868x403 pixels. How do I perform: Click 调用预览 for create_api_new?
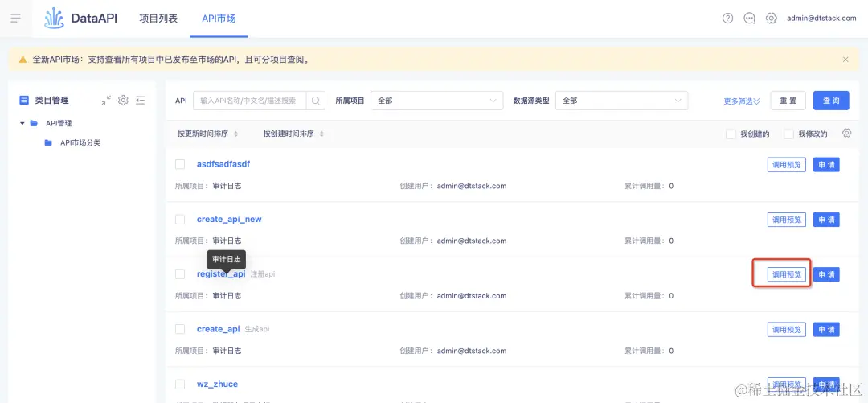pyautogui.click(x=787, y=220)
